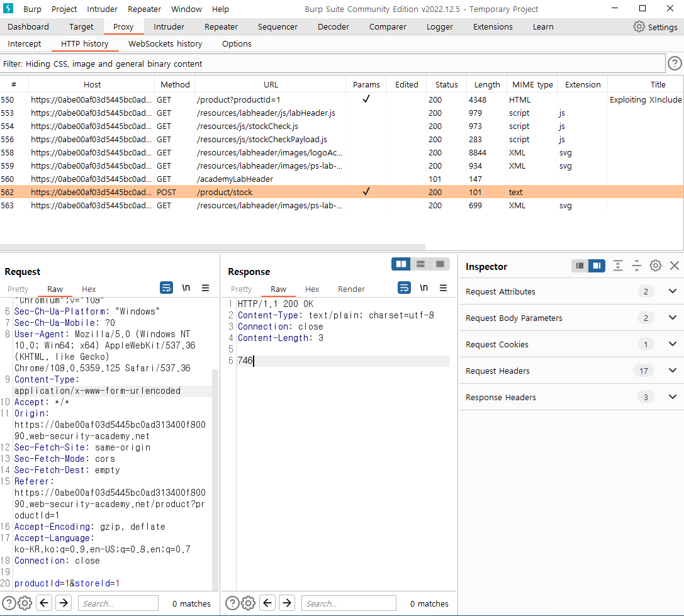Select the combined tabbed request/response layout

click(x=440, y=264)
